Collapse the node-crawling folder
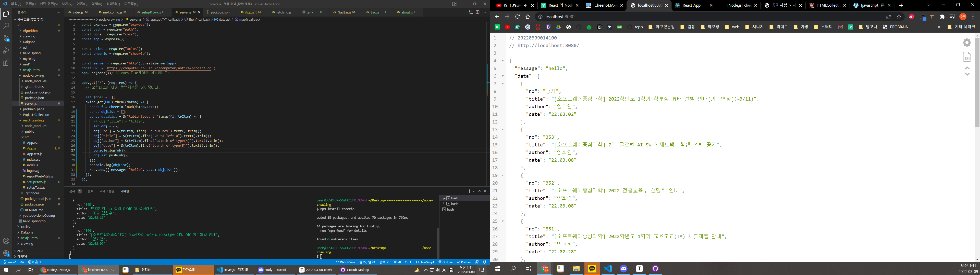Viewport: 980px width, 275px height. [x=33, y=76]
